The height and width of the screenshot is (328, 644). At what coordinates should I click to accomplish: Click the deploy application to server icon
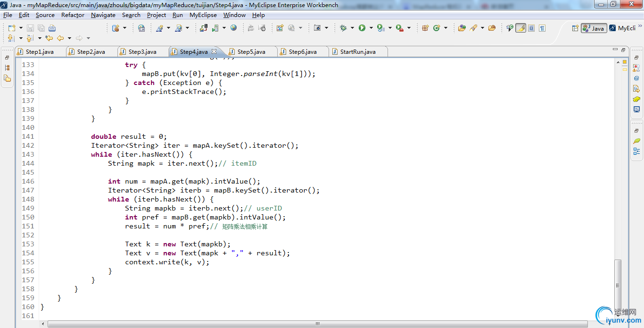[204, 28]
